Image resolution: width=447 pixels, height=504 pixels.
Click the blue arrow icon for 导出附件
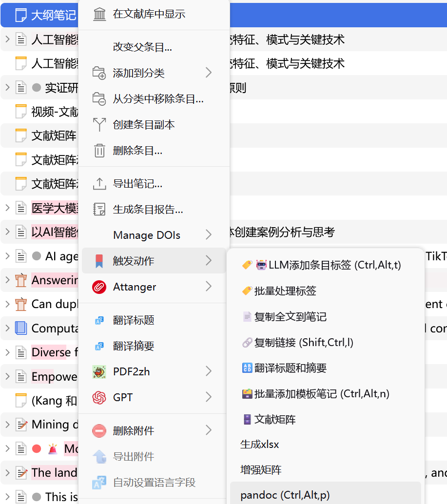[99, 457]
